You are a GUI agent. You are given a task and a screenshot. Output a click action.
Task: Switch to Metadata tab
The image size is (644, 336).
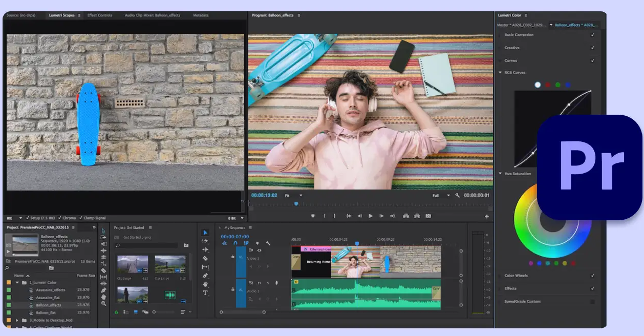coord(201,15)
